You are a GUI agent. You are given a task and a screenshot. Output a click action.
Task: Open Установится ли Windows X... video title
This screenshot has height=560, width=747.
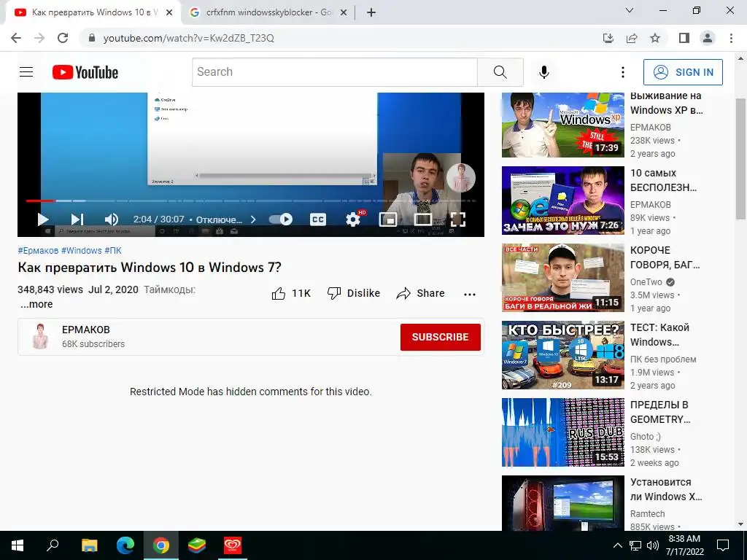pyautogui.click(x=666, y=489)
